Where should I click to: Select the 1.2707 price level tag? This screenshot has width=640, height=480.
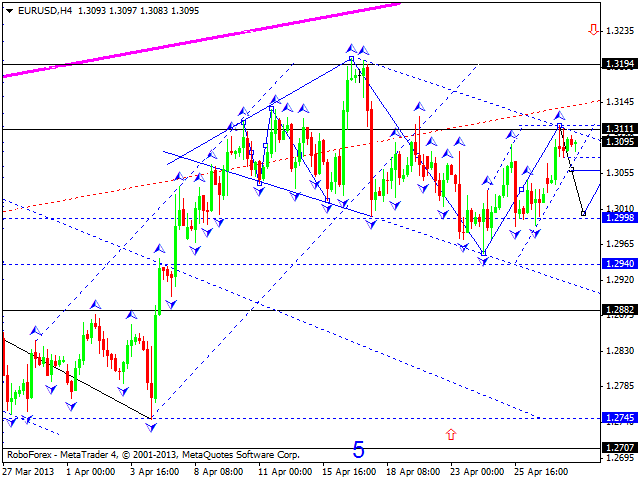(x=620, y=447)
